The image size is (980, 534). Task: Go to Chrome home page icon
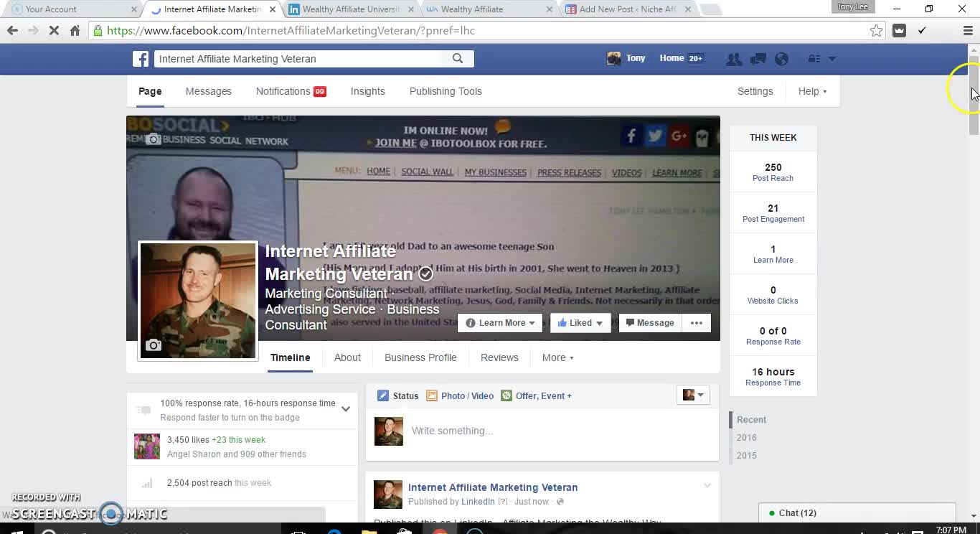(x=75, y=31)
